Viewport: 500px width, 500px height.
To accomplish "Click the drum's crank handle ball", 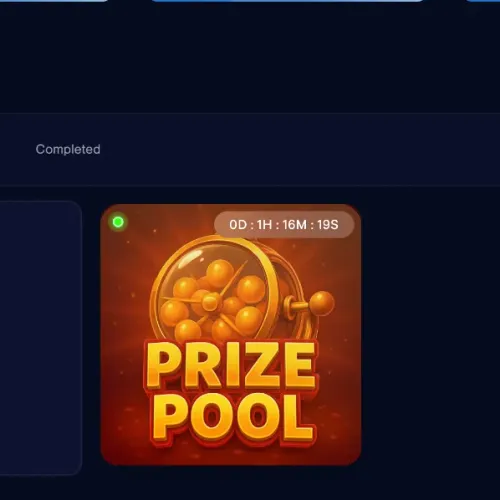I will tap(322, 303).
